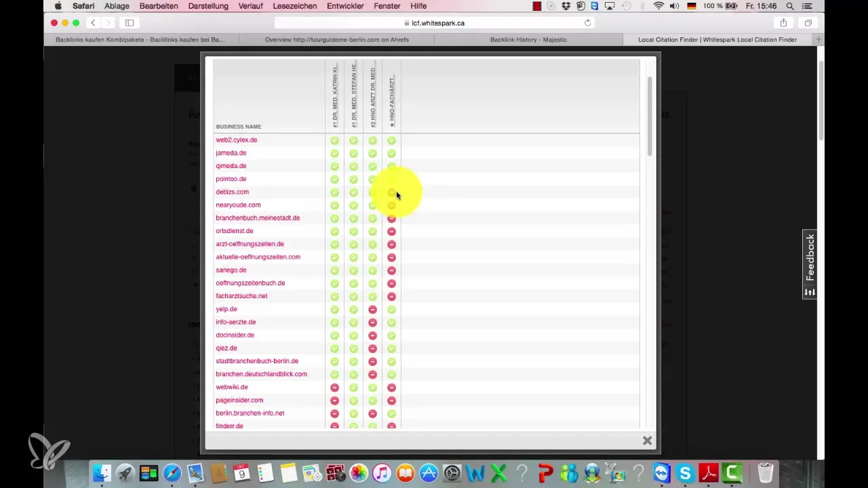Open the webwiki.de link
The width and height of the screenshot is (868, 488).
(x=232, y=387)
